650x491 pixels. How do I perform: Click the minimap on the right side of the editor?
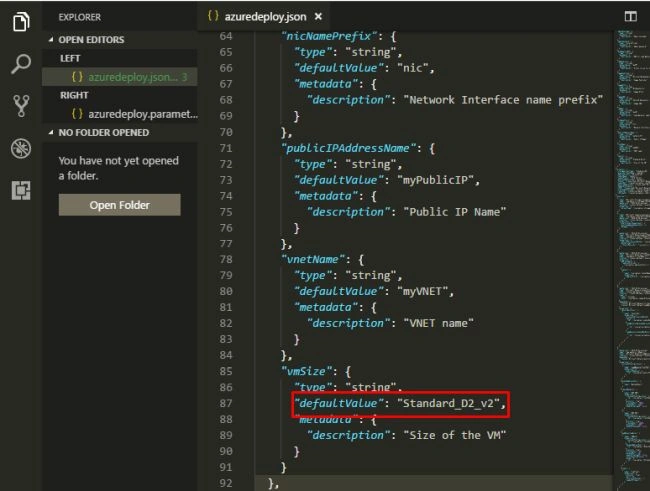pos(633,260)
